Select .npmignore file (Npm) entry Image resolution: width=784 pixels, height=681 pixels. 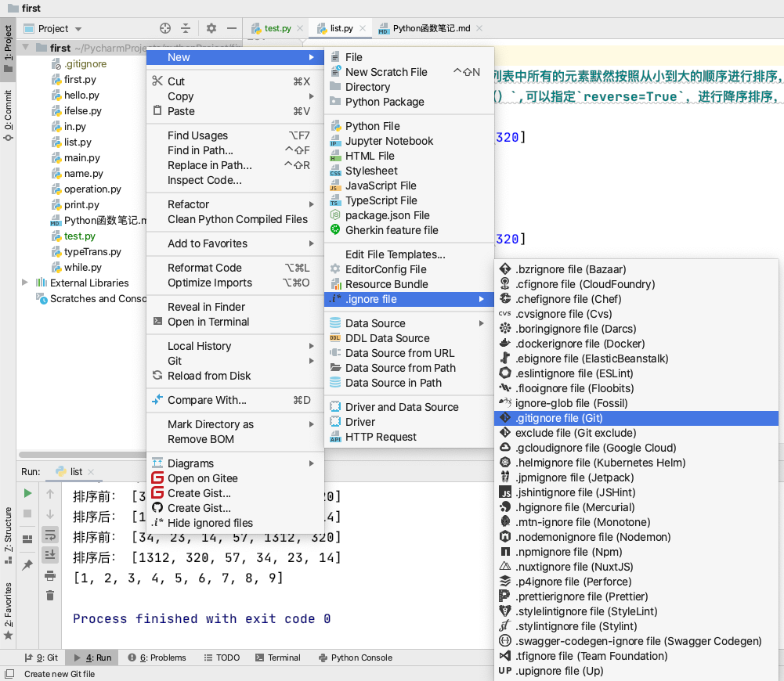tap(636, 552)
